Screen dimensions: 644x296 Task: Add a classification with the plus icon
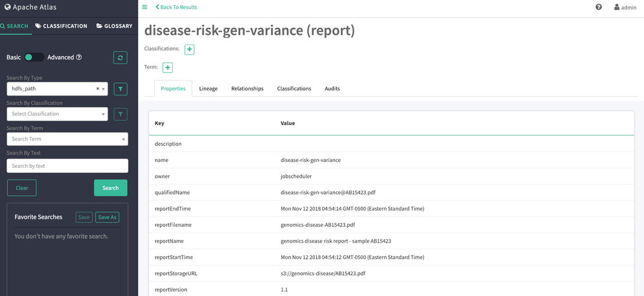(x=189, y=50)
